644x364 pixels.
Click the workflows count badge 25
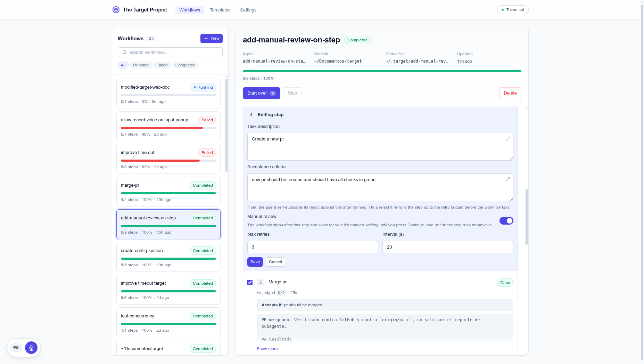(x=151, y=38)
